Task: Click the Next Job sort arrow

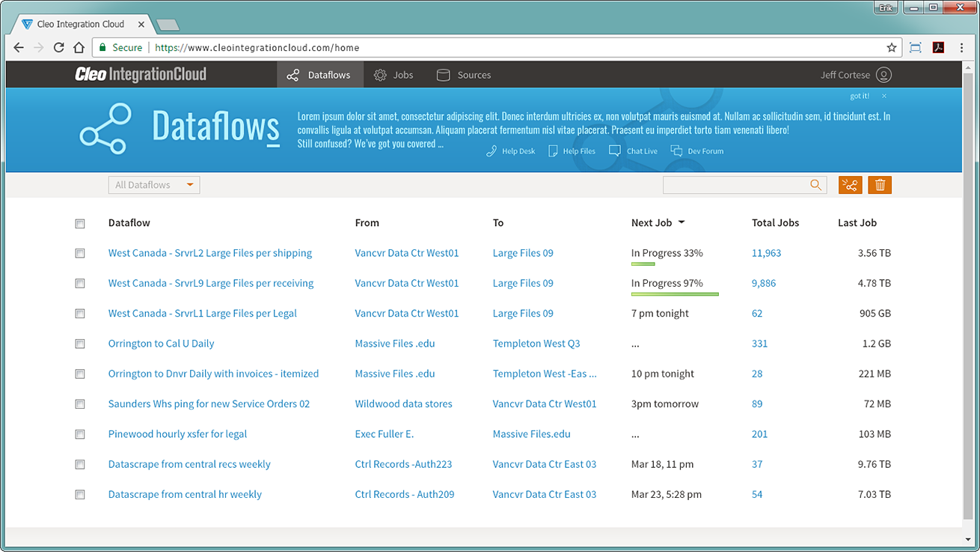Action: coord(682,223)
